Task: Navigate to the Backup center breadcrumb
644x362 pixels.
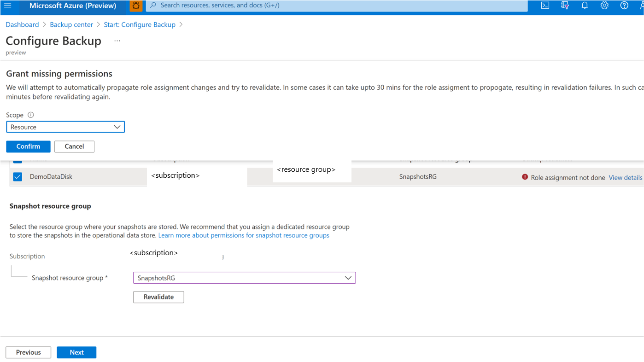Action: point(71,25)
